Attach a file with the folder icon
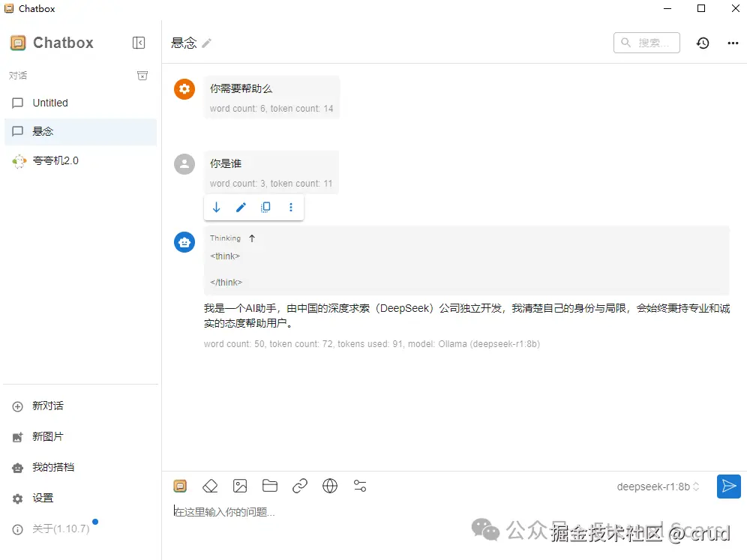 click(x=270, y=486)
